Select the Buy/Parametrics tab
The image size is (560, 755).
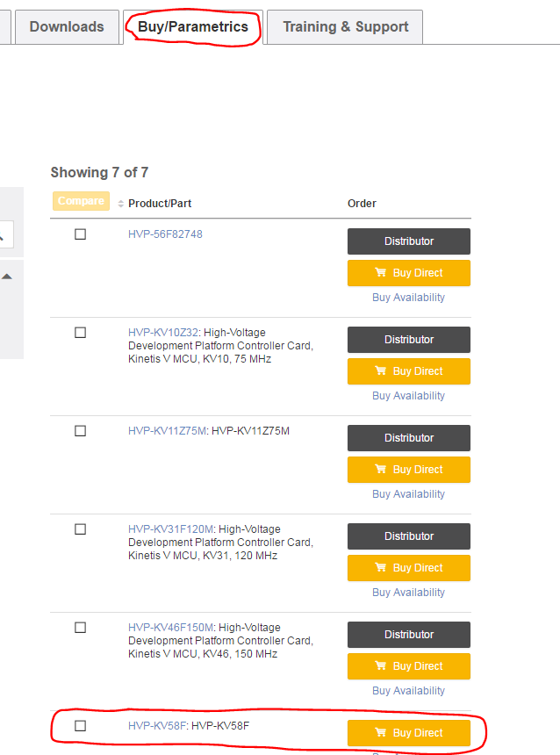tap(193, 27)
